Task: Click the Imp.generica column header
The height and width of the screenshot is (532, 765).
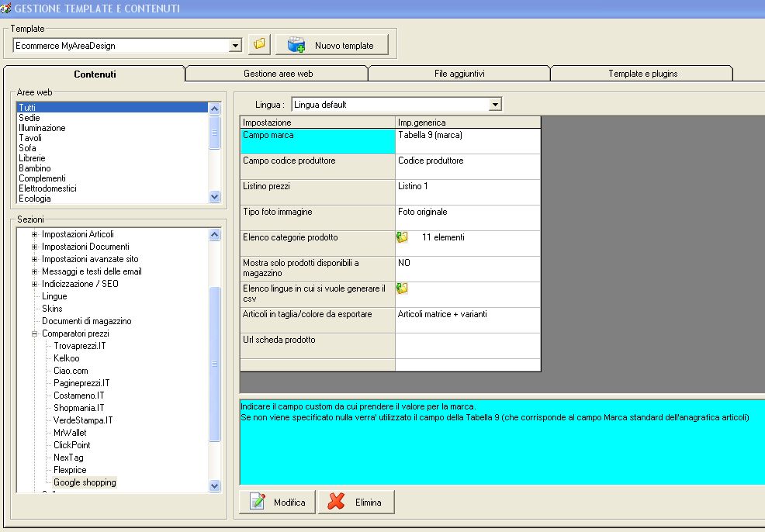Action: (468, 123)
